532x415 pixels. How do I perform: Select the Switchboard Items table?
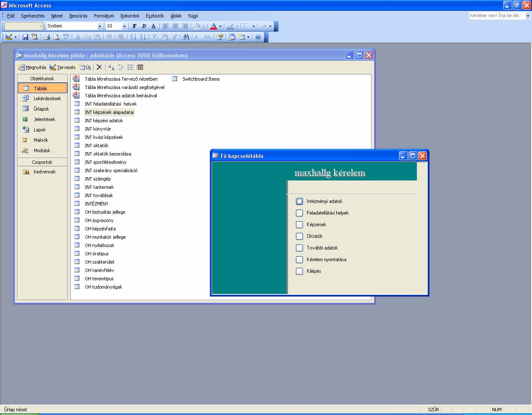pos(201,79)
